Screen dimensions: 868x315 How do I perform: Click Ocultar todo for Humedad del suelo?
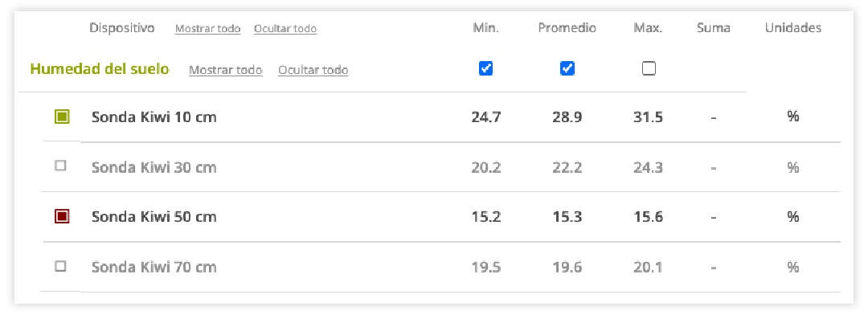[313, 70]
